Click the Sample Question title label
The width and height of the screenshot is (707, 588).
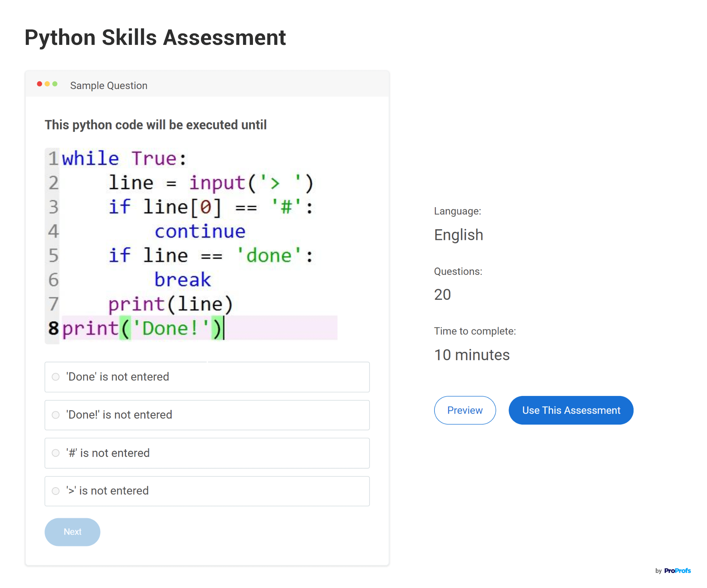(109, 85)
